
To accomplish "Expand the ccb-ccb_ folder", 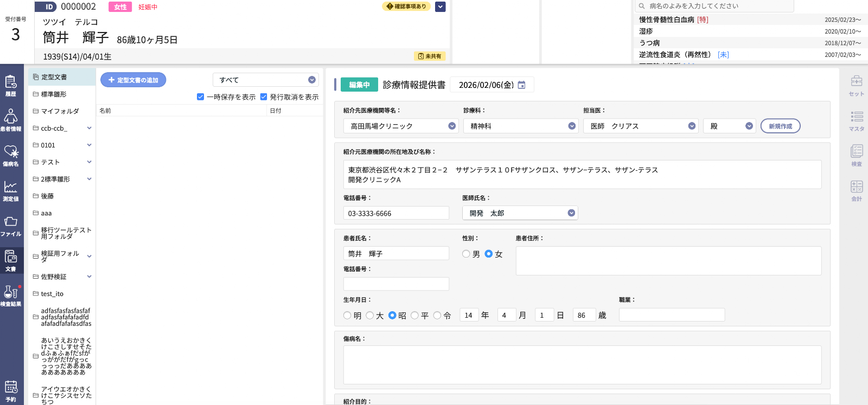I will [x=90, y=128].
